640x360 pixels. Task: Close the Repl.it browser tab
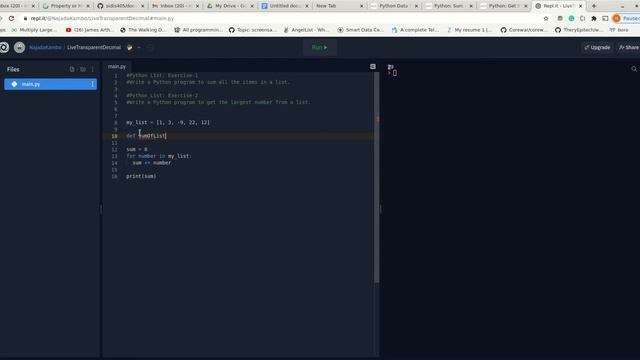pos(580,6)
